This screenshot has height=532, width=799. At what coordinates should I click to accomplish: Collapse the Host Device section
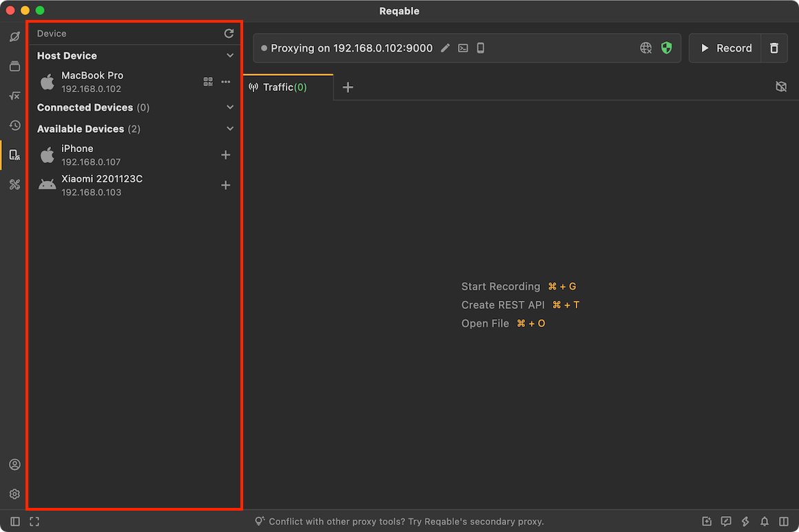(x=230, y=56)
